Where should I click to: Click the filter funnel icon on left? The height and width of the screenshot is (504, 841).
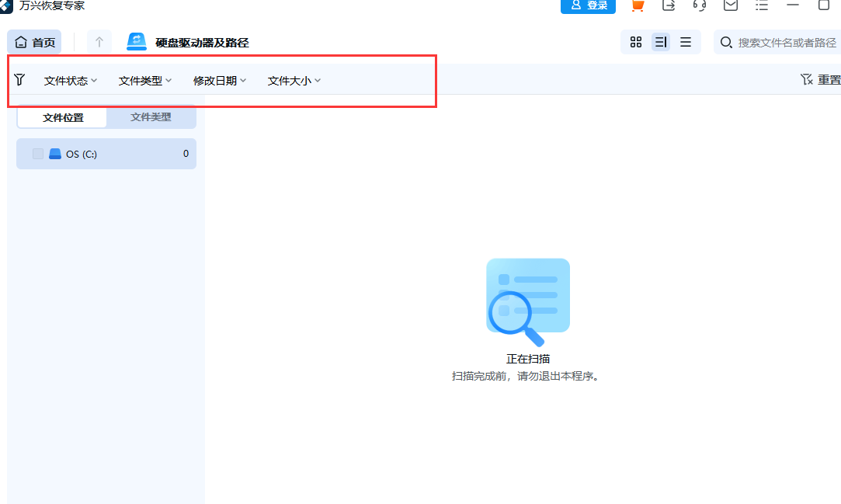(x=19, y=79)
